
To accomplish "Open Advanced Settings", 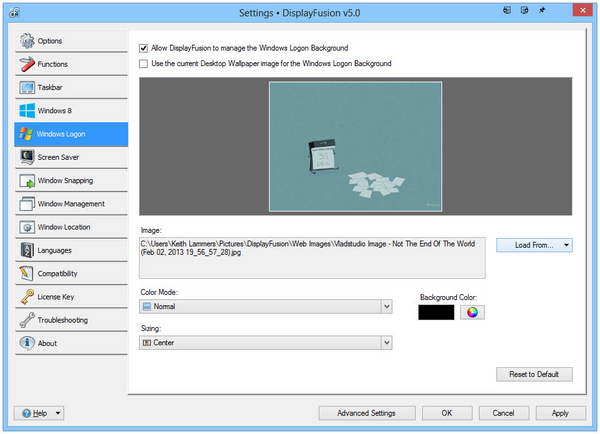I will pyautogui.click(x=367, y=413).
